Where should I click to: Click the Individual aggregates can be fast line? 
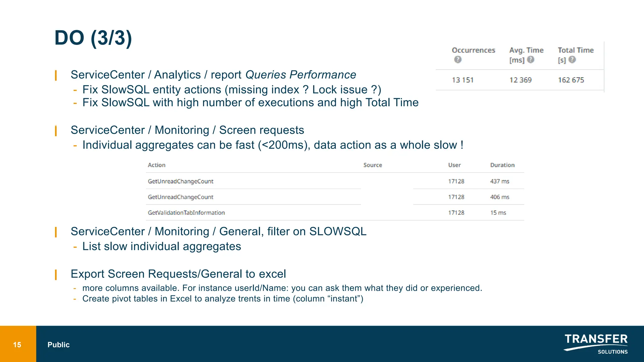point(273,145)
